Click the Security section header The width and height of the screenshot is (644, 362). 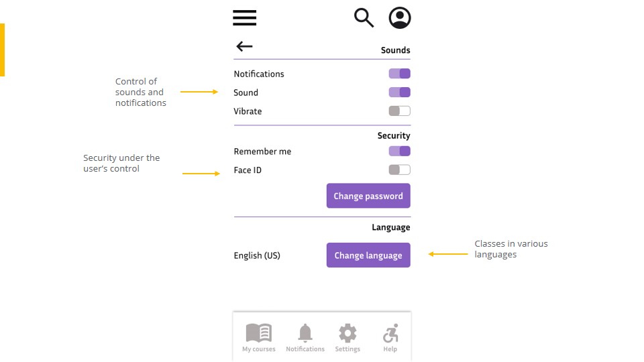tap(394, 135)
